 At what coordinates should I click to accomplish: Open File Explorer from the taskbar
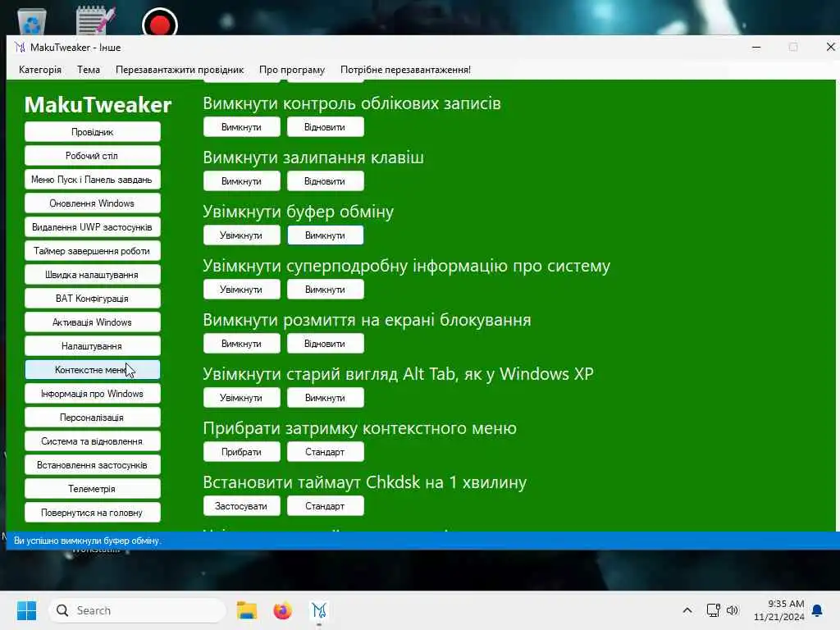click(247, 610)
